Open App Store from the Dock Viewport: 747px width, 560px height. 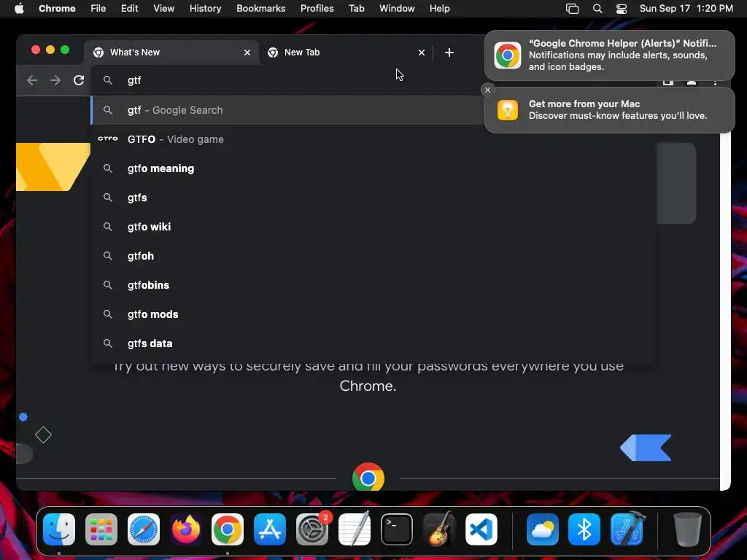click(270, 529)
